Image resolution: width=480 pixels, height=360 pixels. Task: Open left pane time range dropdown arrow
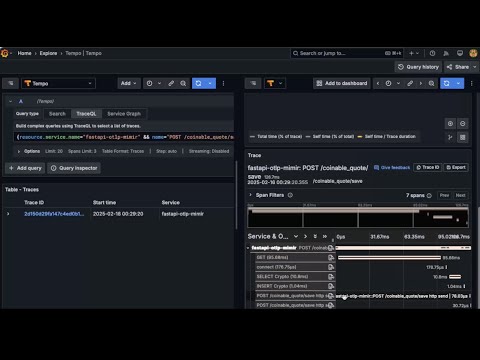click(159, 83)
